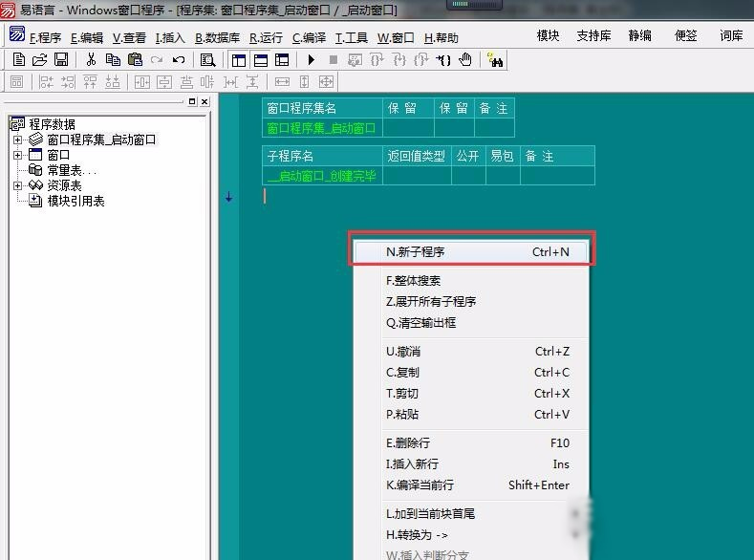Choose I.插入新行 in context menu
The width and height of the screenshot is (754, 560).
[471, 463]
